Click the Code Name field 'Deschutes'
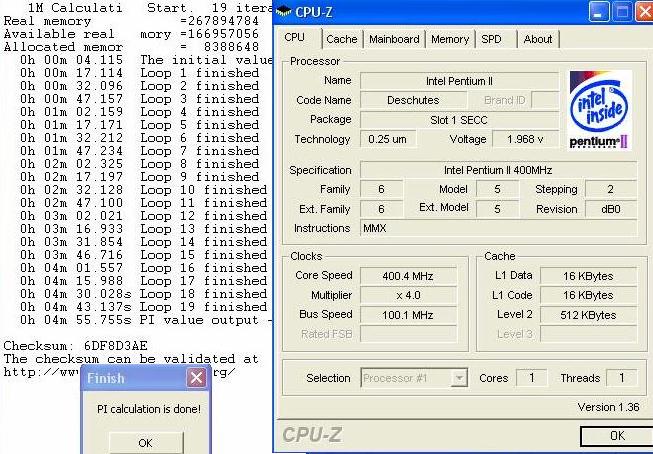The image size is (653, 454). pyautogui.click(x=413, y=100)
